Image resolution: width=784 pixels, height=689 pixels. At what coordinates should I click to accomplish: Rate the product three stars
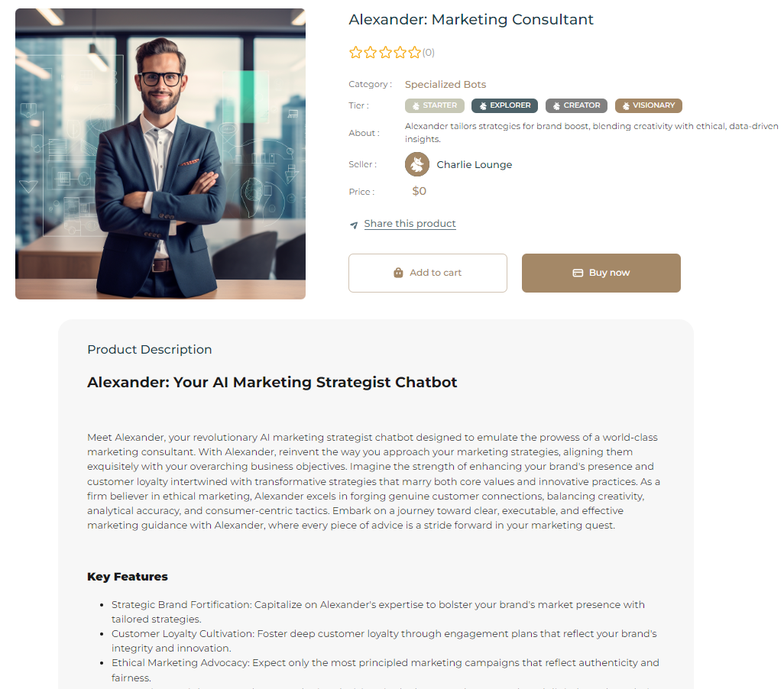[385, 53]
